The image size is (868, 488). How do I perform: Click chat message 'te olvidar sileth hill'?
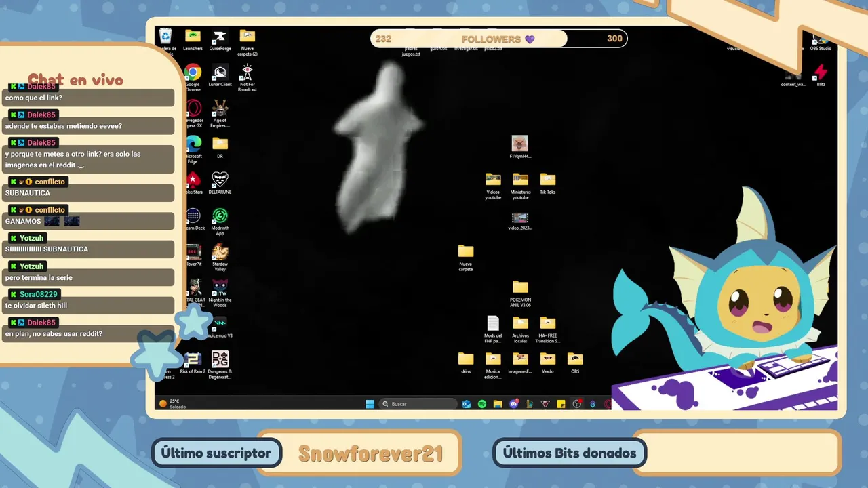(x=36, y=306)
